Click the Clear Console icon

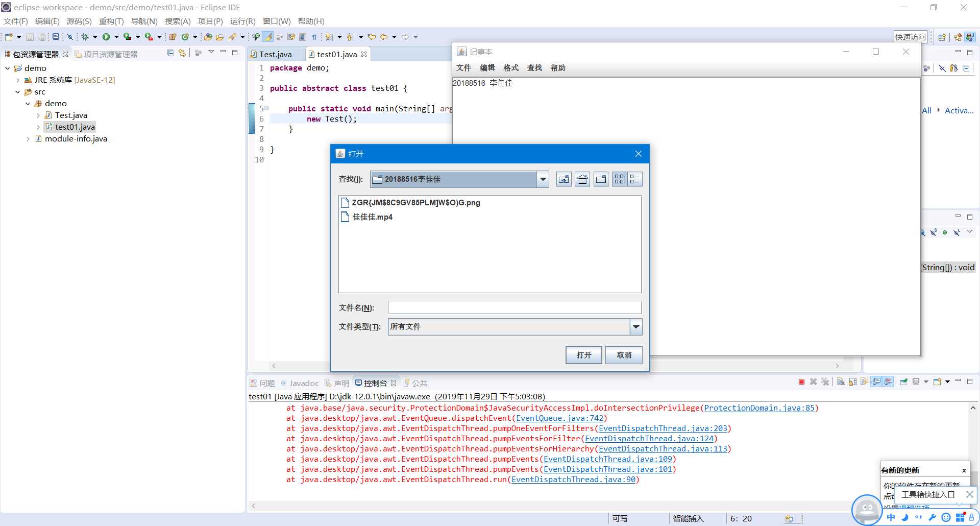point(841,381)
